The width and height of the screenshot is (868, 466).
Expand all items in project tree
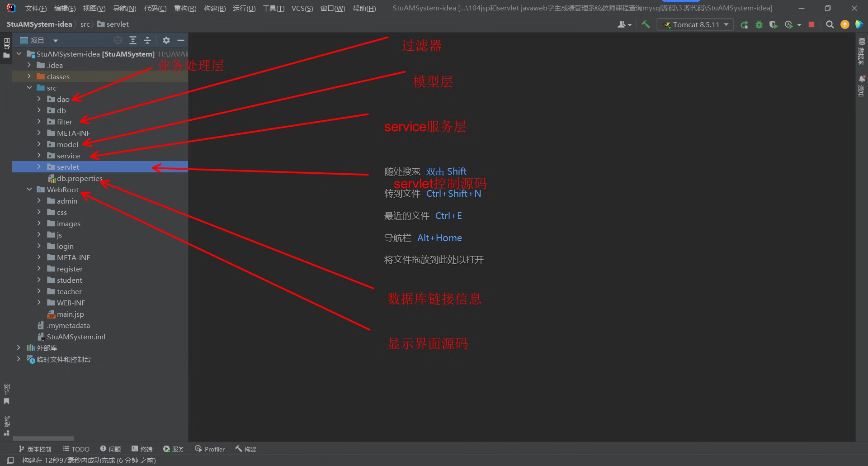pos(133,41)
